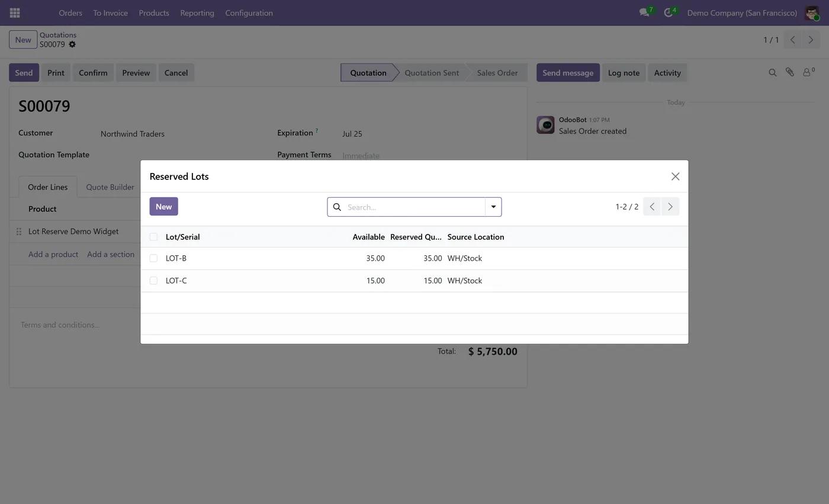Click the Expiration help question mark
Image resolution: width=829 pixels, height=504 pixels.
click(x=317, y=130)
